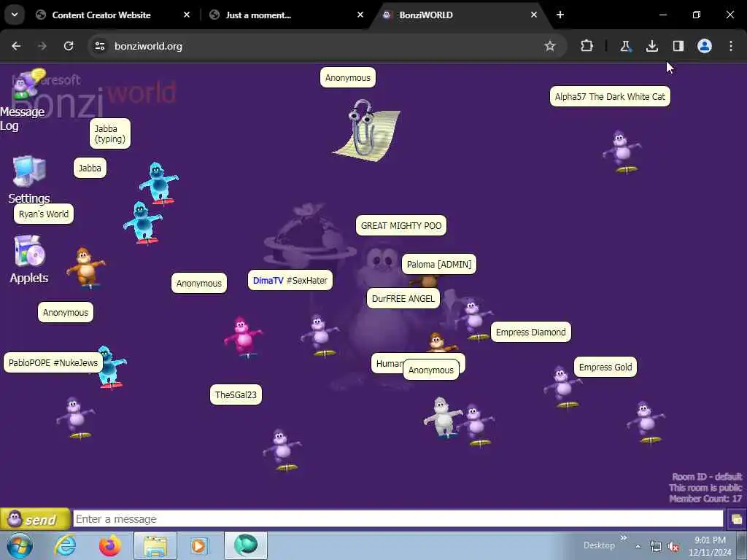
Task: Click the Clippy paperclip character
Action: point(366,130)
